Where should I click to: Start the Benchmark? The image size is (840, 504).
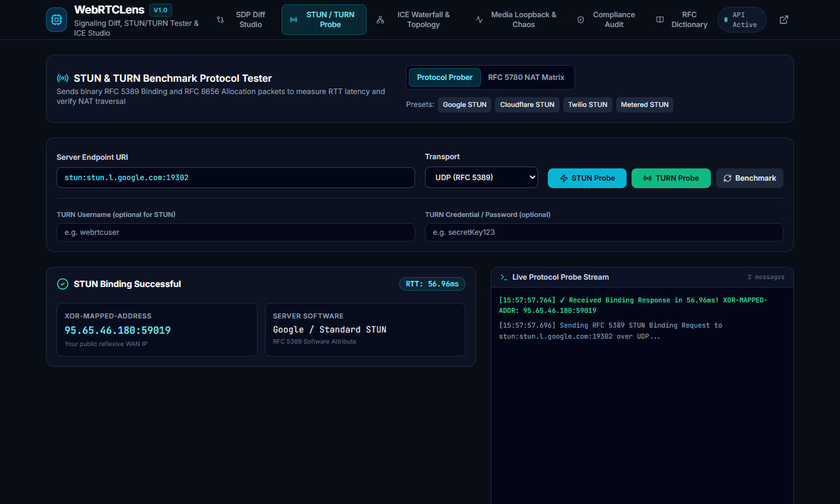click(750, 178)
